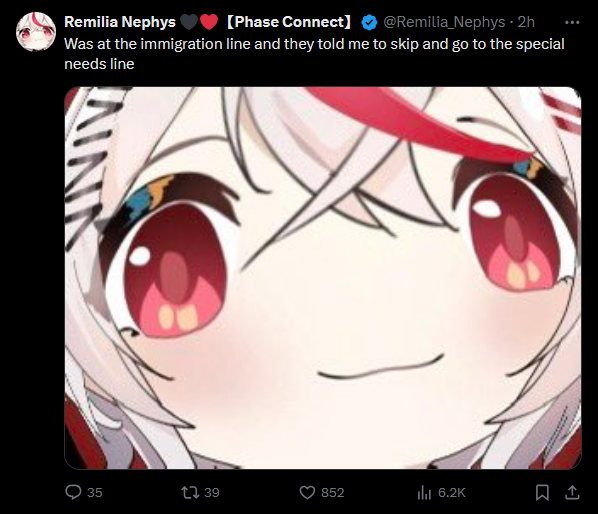The height and width of the screenshot is (514, 598).
Task: Bookmark this tweet using the bookmark icon
Action: pyautogui.click(x=542, y=492)
